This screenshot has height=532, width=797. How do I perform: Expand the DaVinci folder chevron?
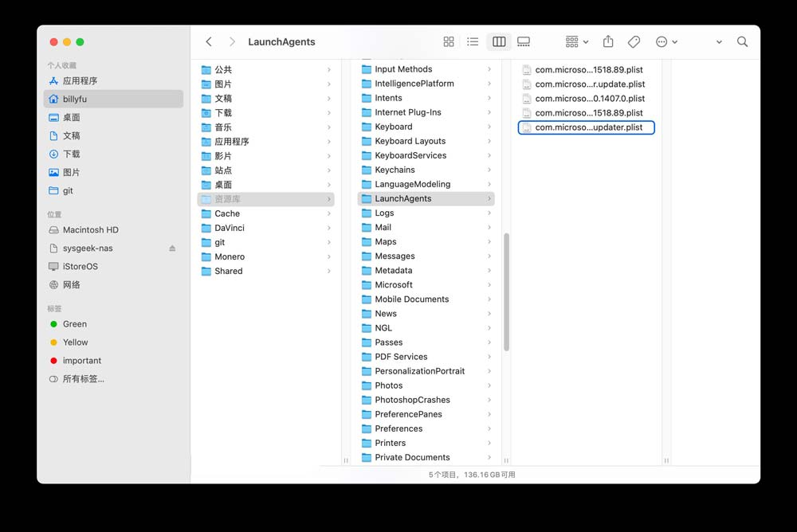[329, 228]
